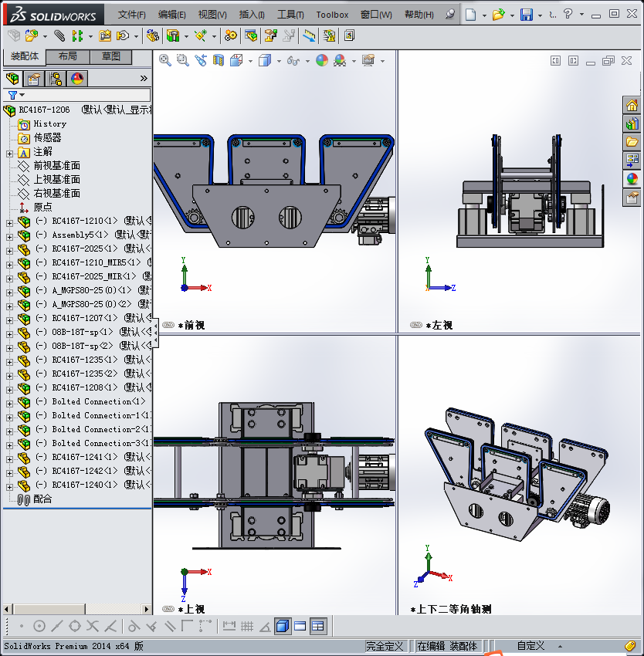Click the Save icon in title bar
This screenshot has height=656, width=644.
(x=527, y=15)
